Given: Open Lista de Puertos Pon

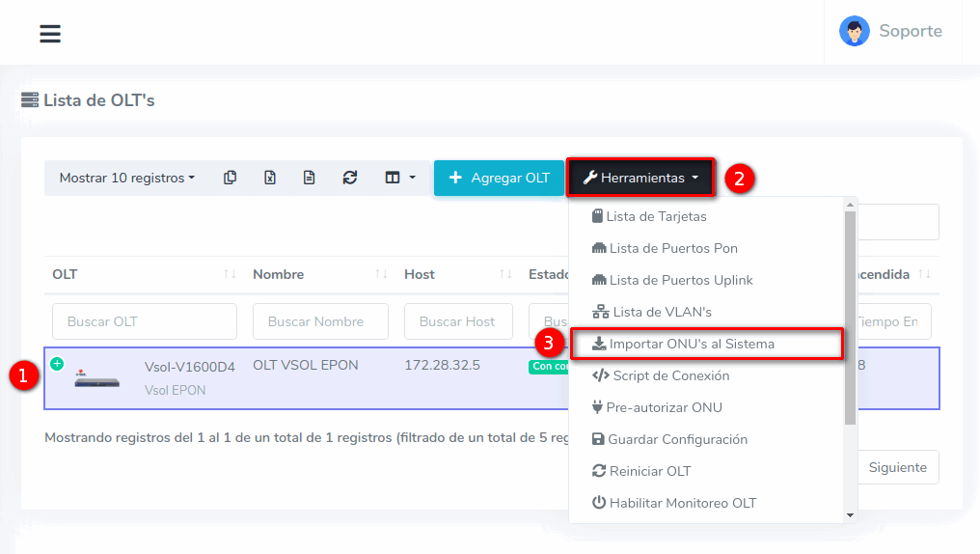Looking at the screenshot, I should coord(672,248).
